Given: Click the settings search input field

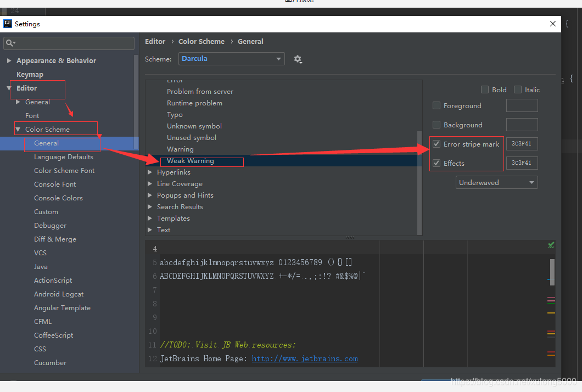Looking at the screenshot, I should [x=69, y=43].
